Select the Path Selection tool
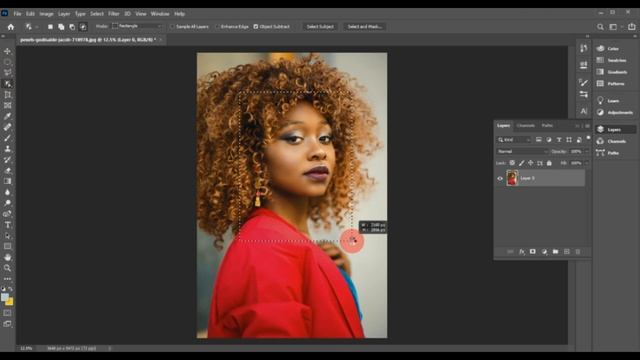The image size is (640, 360). [7, 236]
